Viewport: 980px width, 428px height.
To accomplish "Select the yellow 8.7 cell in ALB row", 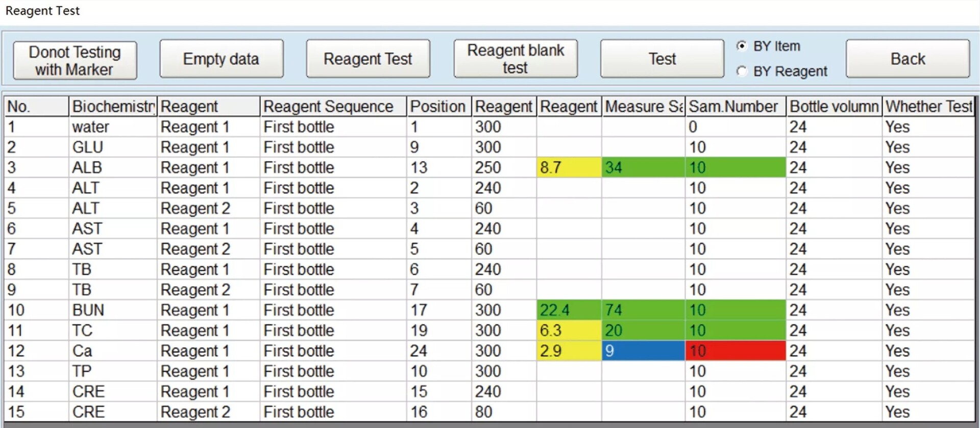I will click(569, 167).
